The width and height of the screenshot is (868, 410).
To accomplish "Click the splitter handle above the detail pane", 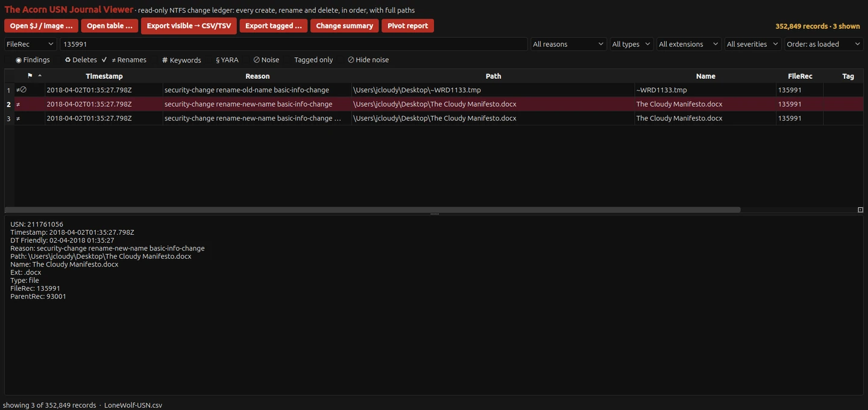I will click(434, 214).
